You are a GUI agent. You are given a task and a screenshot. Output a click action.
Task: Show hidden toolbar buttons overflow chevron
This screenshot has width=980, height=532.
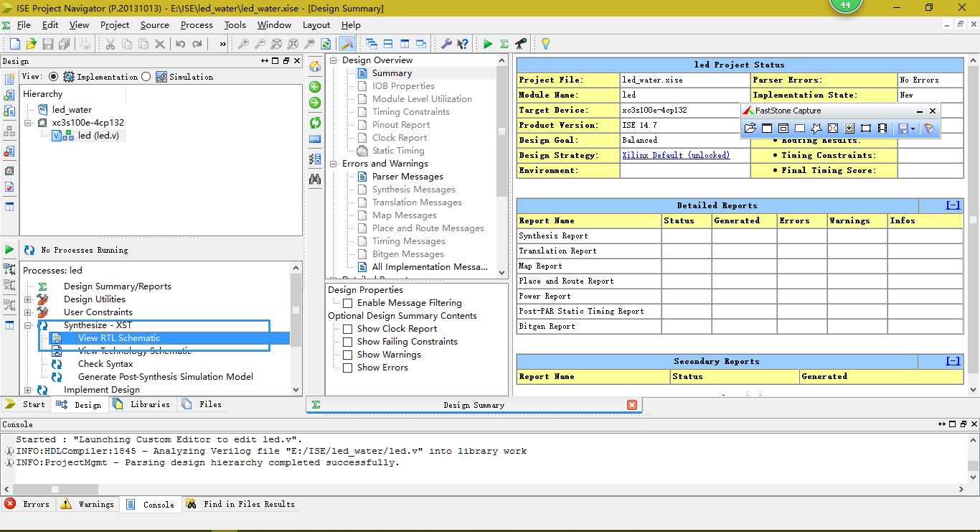pos(223,45)
